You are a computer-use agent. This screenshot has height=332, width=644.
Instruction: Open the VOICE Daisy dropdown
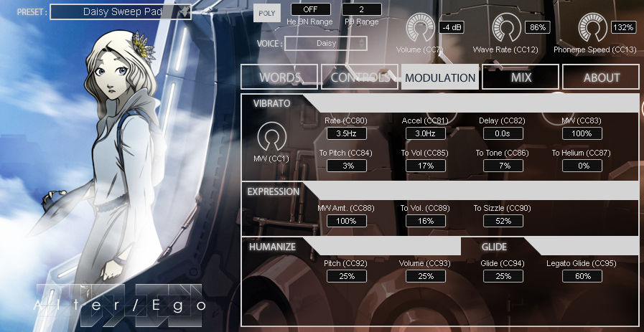point(326,43)
